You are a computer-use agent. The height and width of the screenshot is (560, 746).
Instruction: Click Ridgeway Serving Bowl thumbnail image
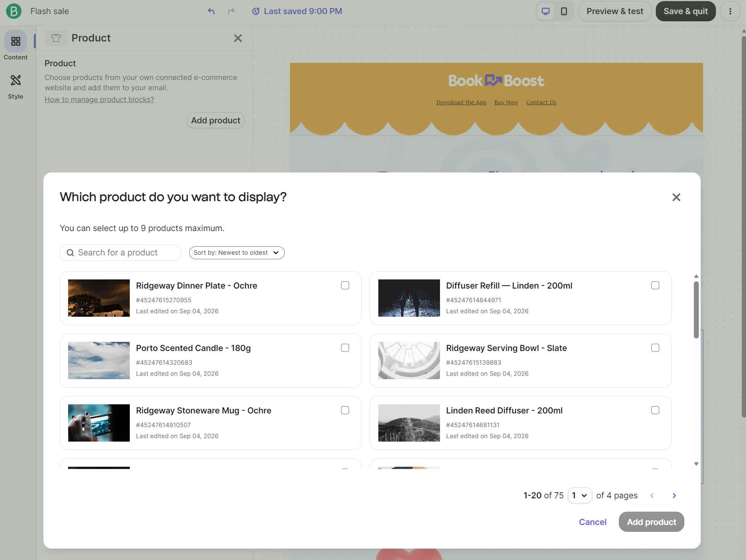409,361
